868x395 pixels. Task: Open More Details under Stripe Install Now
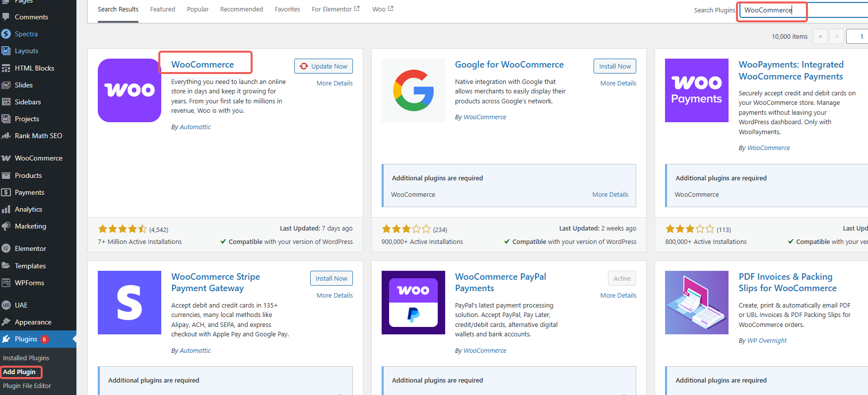(334, 295)
